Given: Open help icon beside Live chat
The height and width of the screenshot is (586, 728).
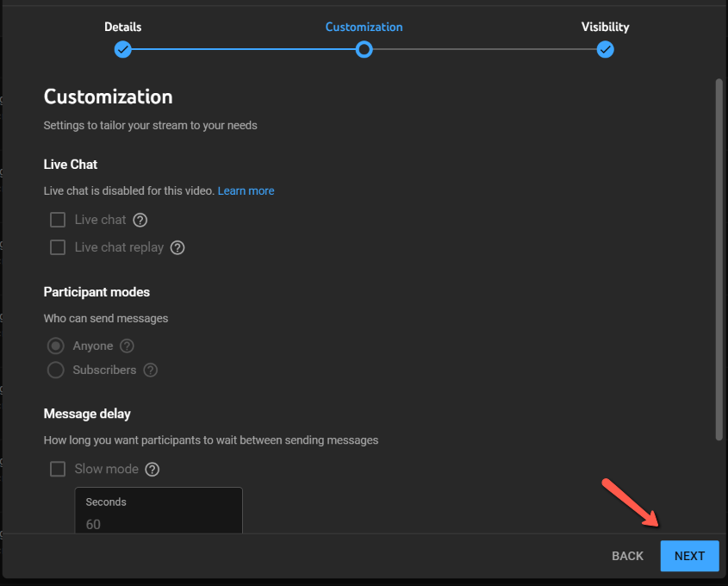Looking at the screenshot, I should tap(140, 220).
